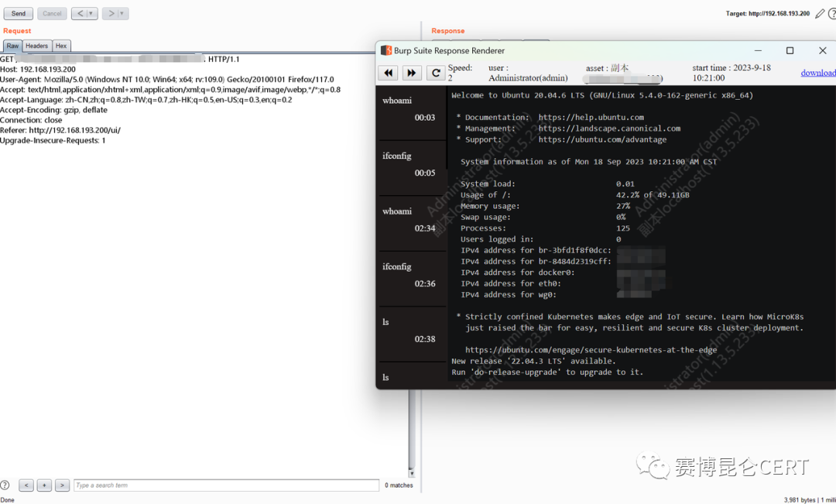Click the Welcome to Ubuntu 20.04.6 line
Image resolution: width=836 pixels, height=504 pixels.
pyautogui.click(x=602, y=95)
